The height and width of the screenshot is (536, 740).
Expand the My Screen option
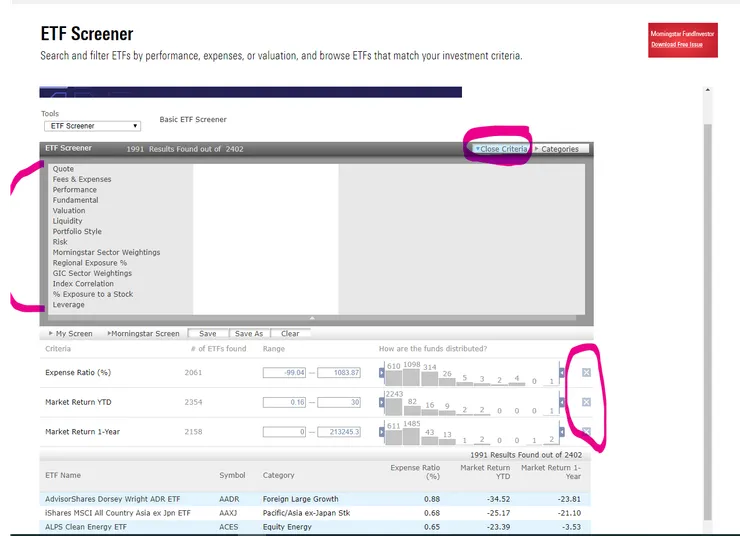pyautogui.click(x=71, y=334)
